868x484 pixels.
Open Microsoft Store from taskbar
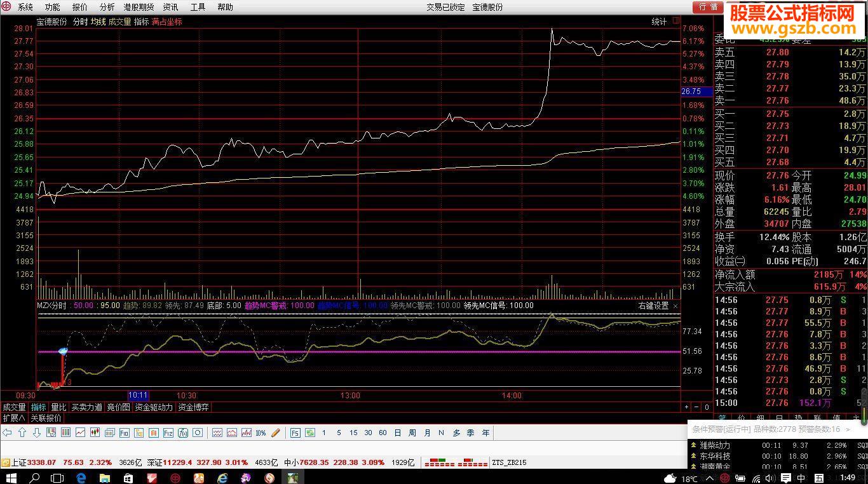coord(128,477)
